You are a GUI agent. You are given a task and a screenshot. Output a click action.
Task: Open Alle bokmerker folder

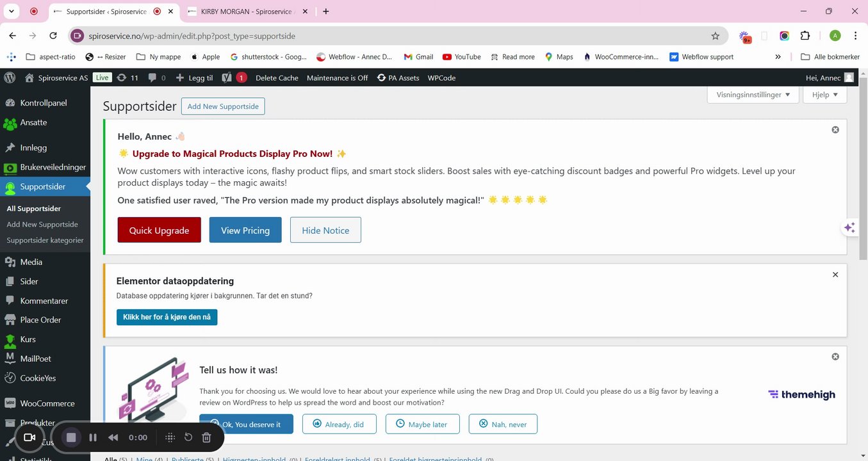(830, 57)
